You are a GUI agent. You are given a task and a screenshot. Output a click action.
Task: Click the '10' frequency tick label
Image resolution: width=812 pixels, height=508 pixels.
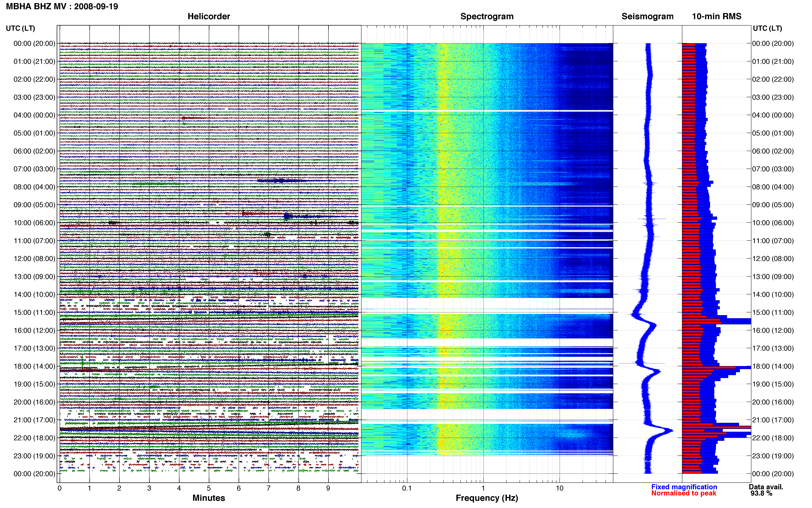click(559, 488)
